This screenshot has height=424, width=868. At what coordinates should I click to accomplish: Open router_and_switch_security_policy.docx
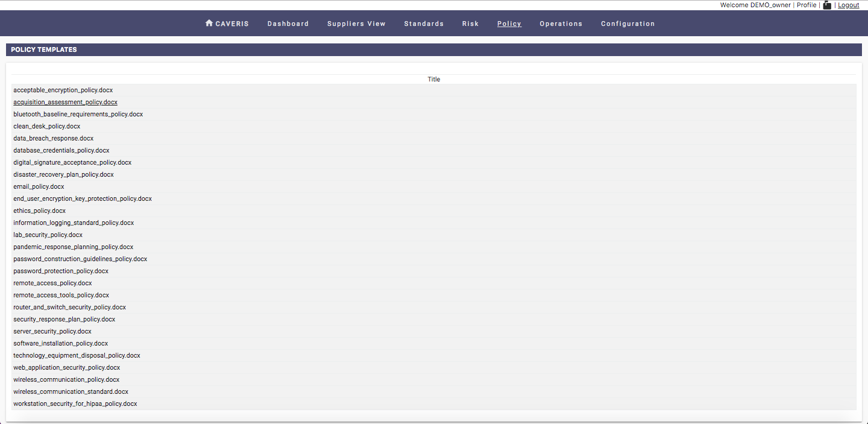coord(70,307)
